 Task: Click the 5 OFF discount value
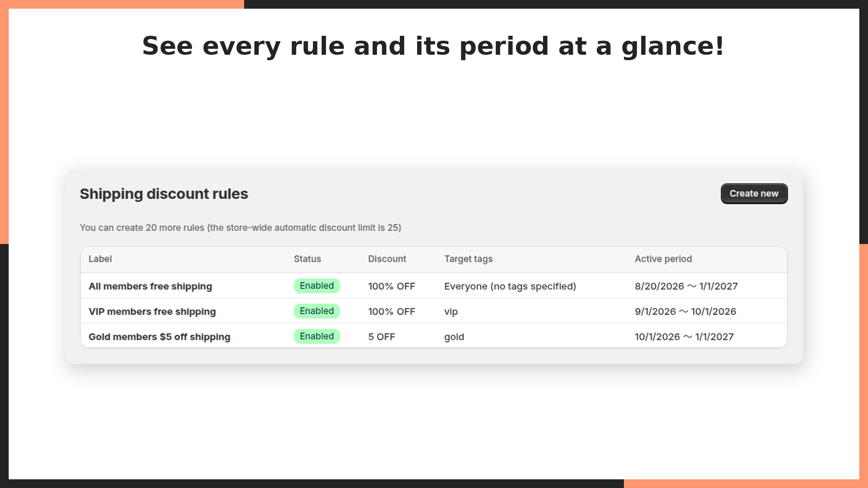click(x=381, y=337)
